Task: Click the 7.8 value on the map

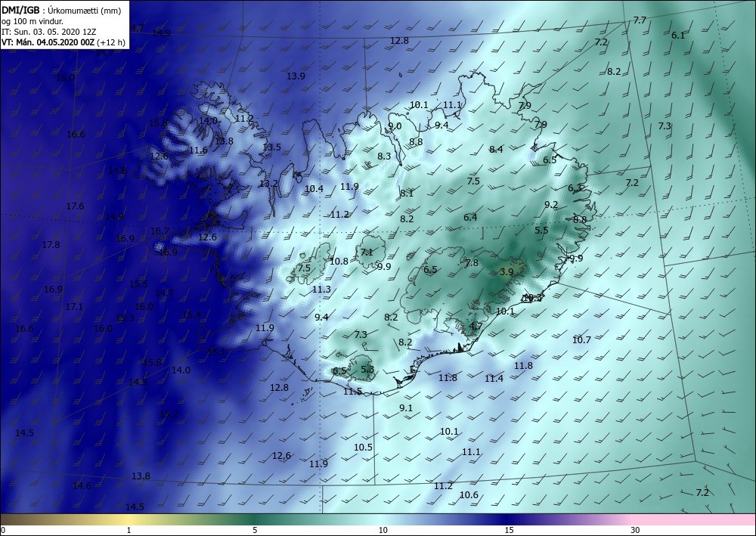Action: (x=472, y=262)
